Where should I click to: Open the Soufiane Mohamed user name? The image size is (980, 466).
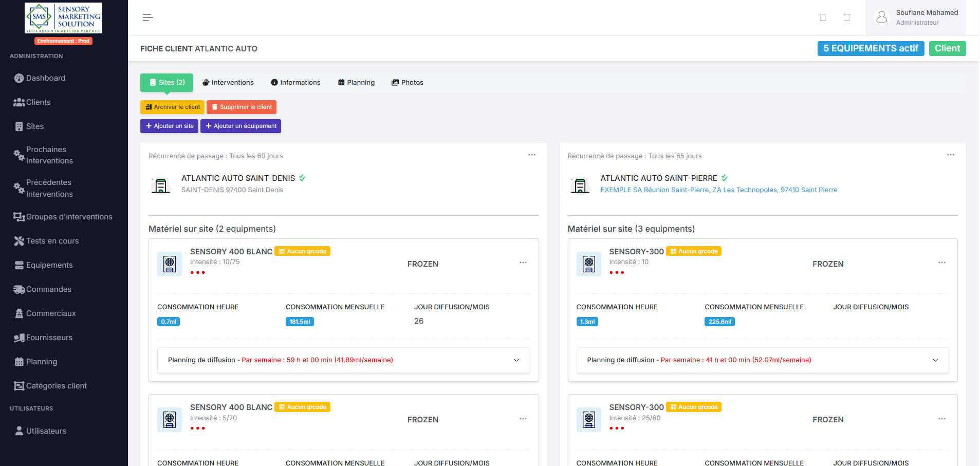pyautogui.click(x=927, y=12)
